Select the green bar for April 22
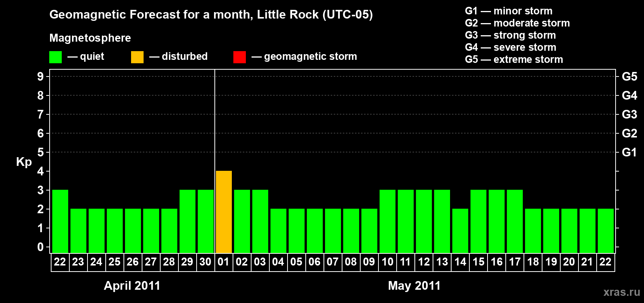 [60, 222]
